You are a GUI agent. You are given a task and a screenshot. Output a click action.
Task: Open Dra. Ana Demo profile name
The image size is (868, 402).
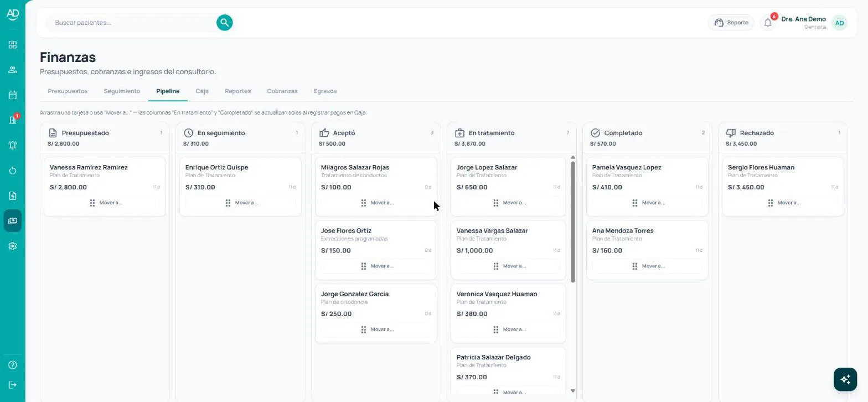pos(803,19)
